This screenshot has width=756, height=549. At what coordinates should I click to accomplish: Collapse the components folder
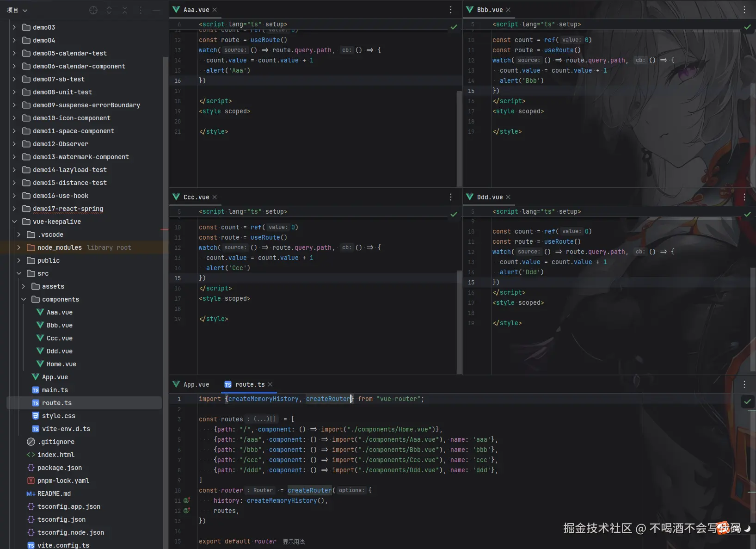click(23, 299)
